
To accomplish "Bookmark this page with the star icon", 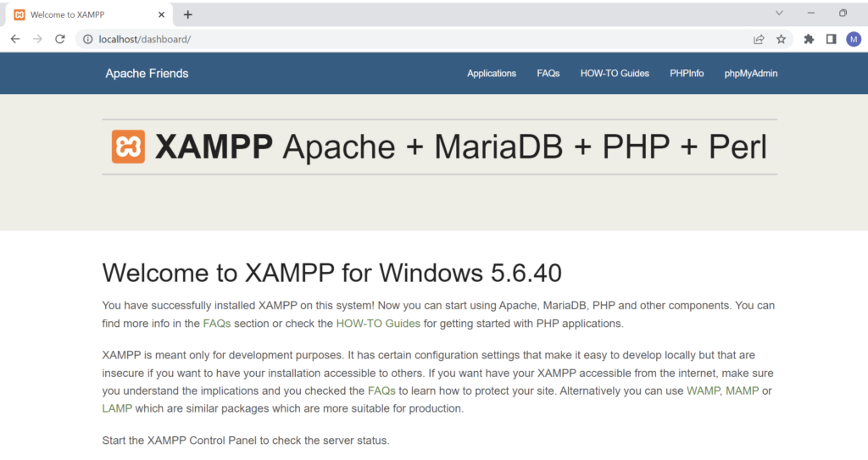I will coord(781,39).
